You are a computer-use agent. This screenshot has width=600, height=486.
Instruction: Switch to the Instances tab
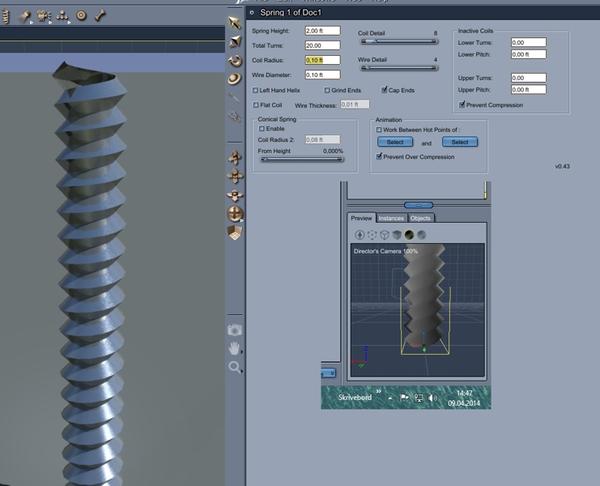(x=391, y=218)
